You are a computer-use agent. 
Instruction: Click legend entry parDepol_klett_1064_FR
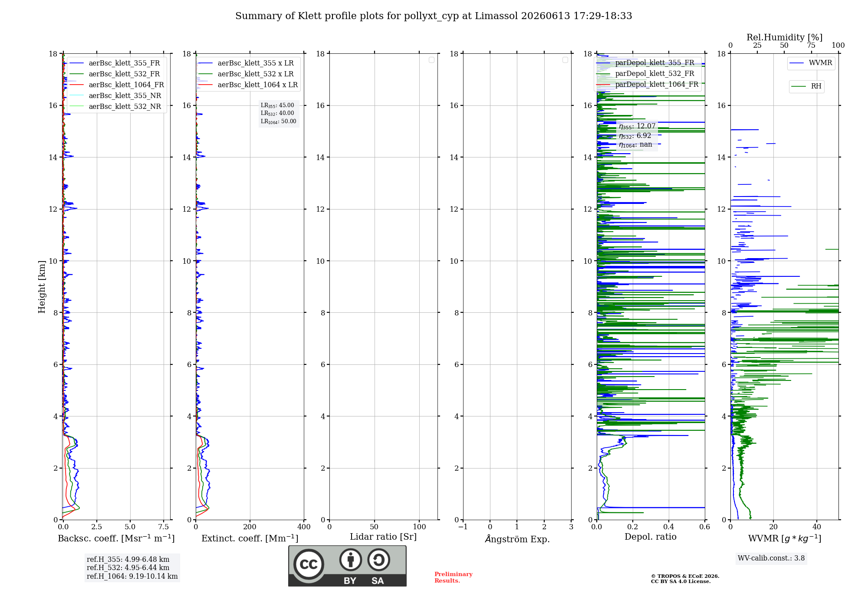(647, 84)
